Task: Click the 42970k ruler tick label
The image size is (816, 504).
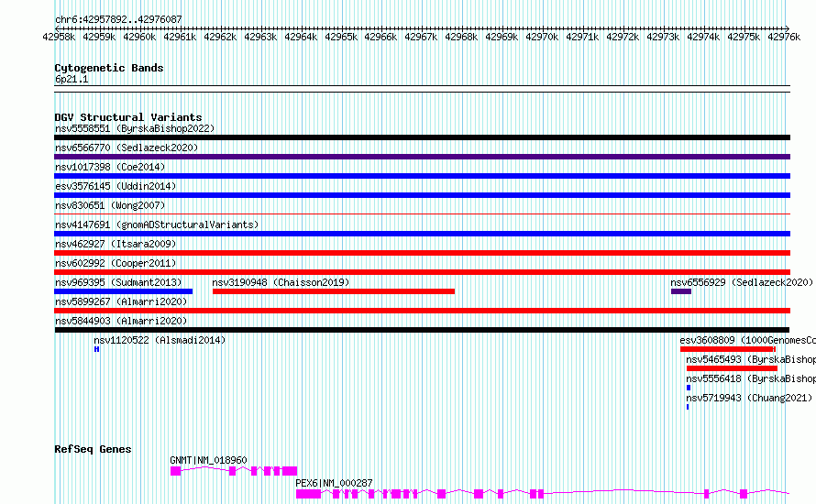Action: pos(542,37)
